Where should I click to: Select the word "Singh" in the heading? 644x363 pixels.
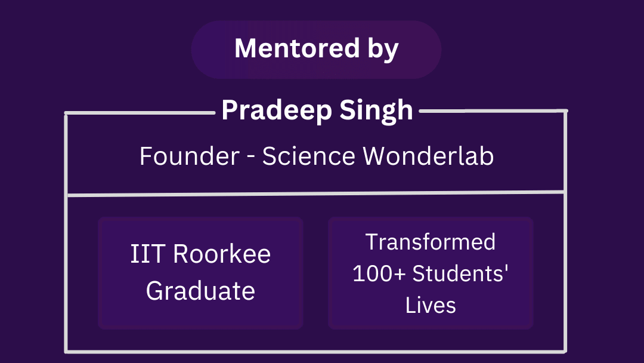point(376,110)
